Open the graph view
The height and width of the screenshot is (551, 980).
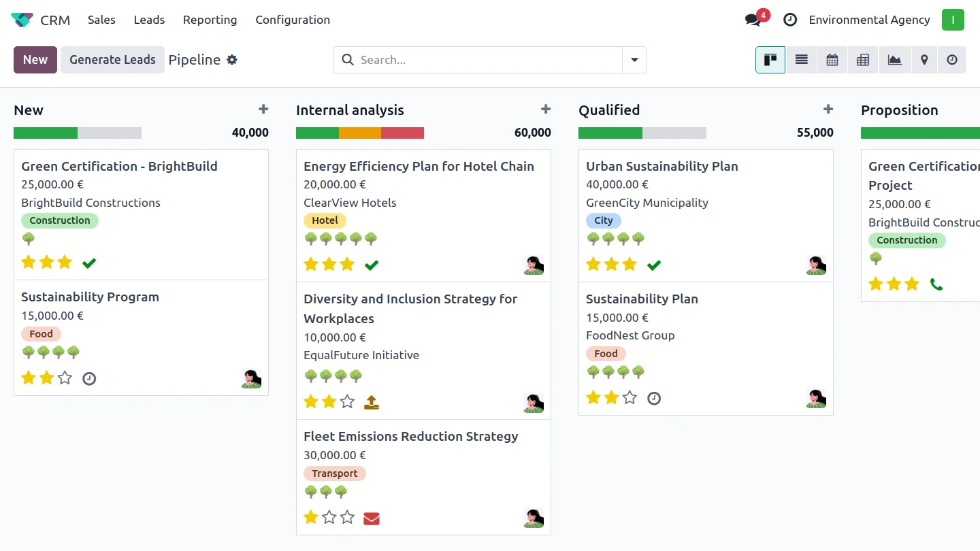(x=894, y=60)
